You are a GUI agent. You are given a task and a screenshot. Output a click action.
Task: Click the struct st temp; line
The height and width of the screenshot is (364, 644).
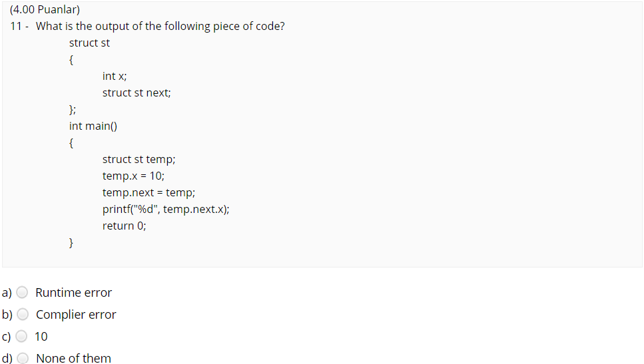tap(139, 159)
